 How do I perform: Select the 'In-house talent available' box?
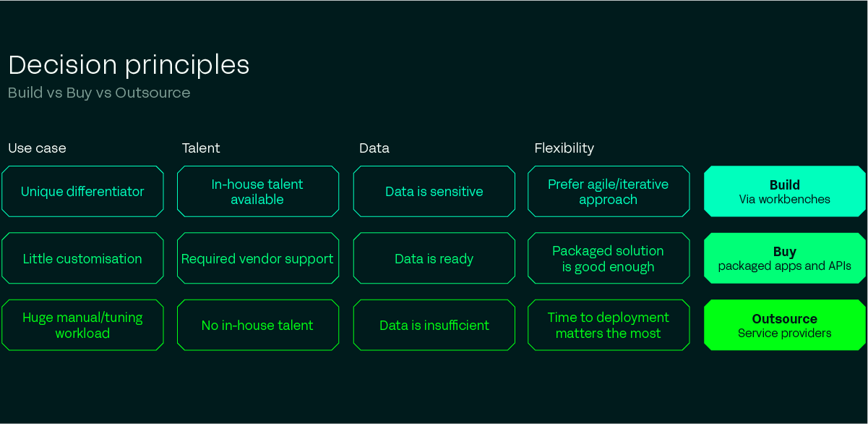pos(258,192)
